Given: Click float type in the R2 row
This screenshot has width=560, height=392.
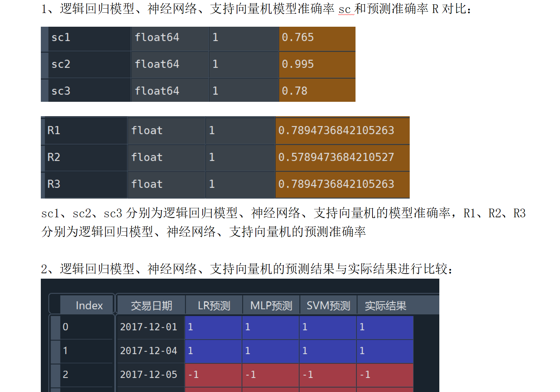Looking at the screenshot, I should tap(166, 157).
